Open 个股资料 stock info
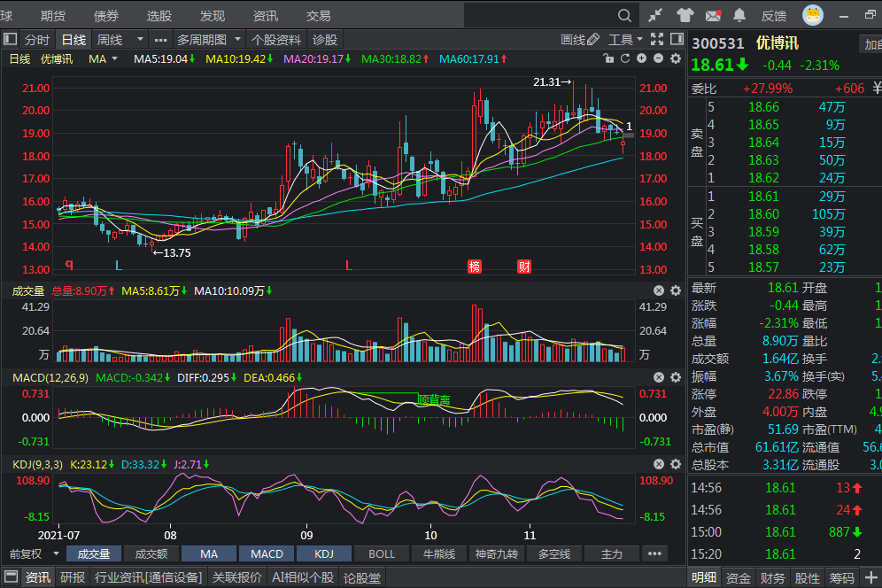 pos(277,40)
